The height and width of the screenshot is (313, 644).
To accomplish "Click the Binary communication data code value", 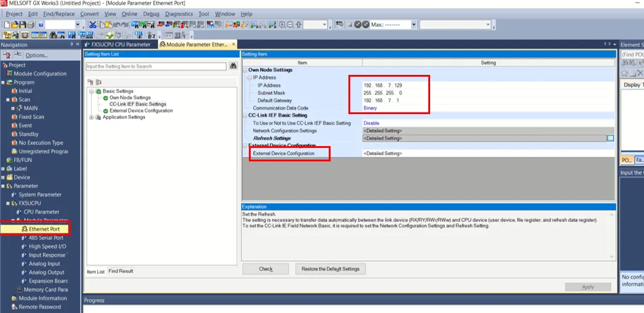I will [370, 108].
